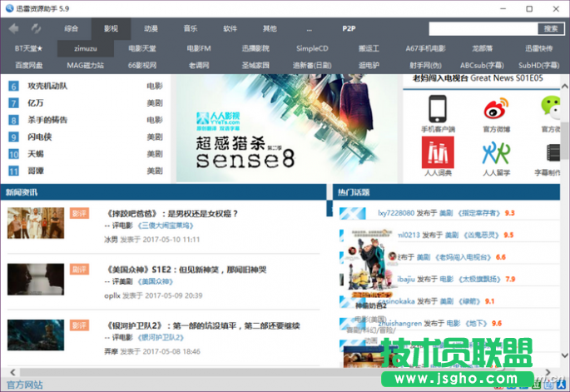
Task: Select the 百度网盘 source
Action: click(29, 66)
